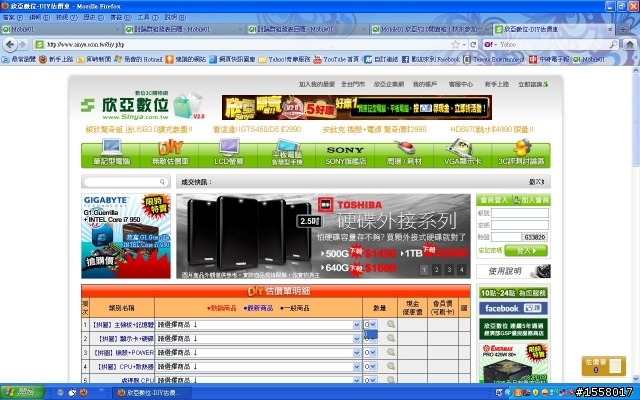Switch to the Mobile01 Sinya V2 tab
Image resolution: width=640 pixels, height=400 pixels.
coord(430,29)
